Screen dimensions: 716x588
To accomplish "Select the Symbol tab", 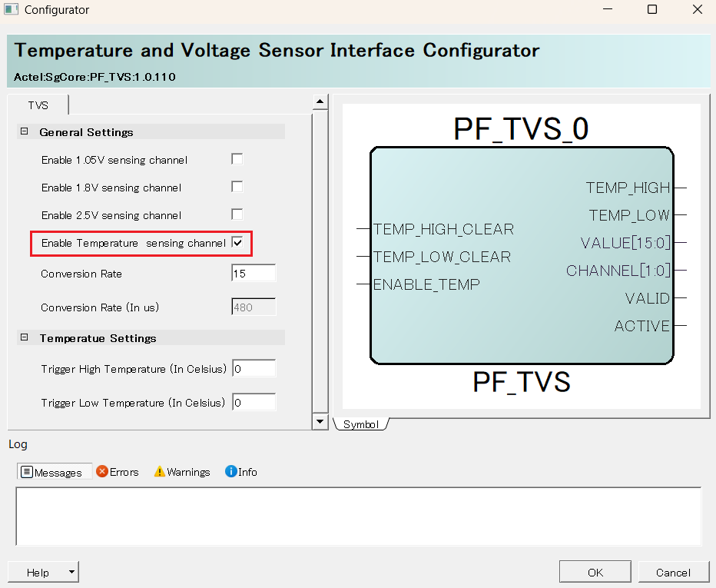I will pyautogui.click(x=360, y=424).
